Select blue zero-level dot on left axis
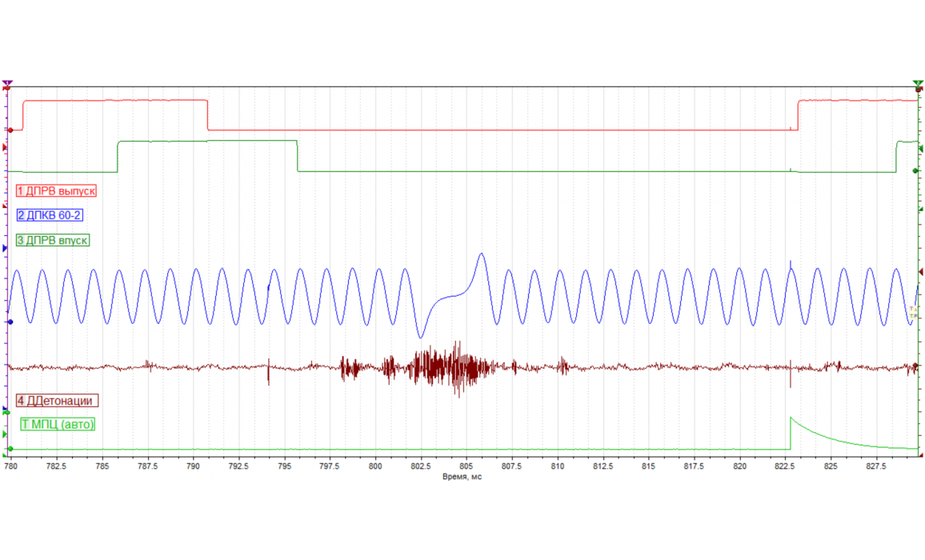925x560 pixels. [10, 322]
